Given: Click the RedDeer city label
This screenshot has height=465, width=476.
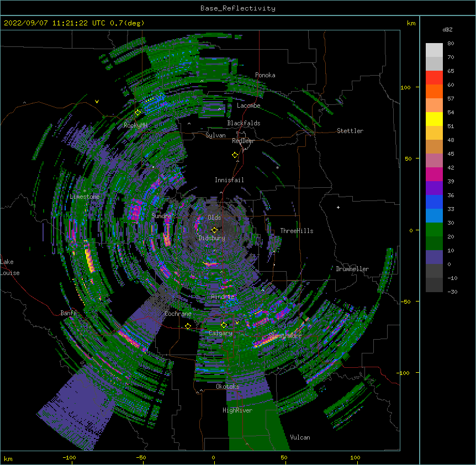Looking at the screenshot, I should point(243,141).
